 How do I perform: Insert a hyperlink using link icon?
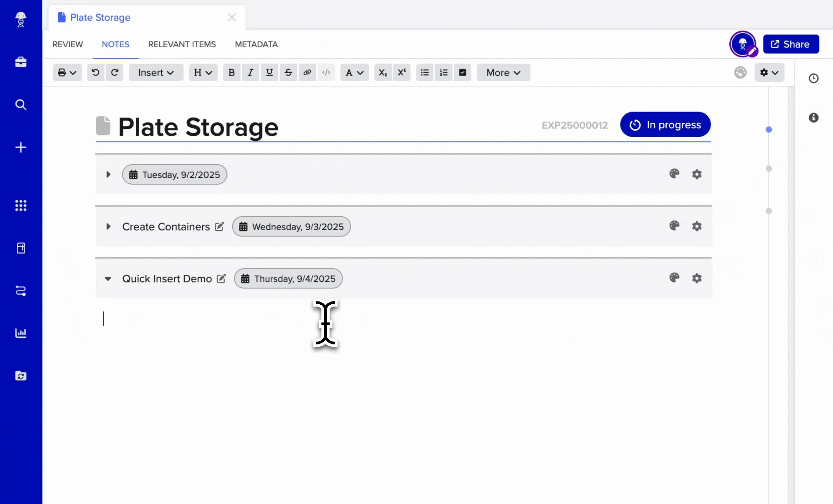click(x=307, y=72)
